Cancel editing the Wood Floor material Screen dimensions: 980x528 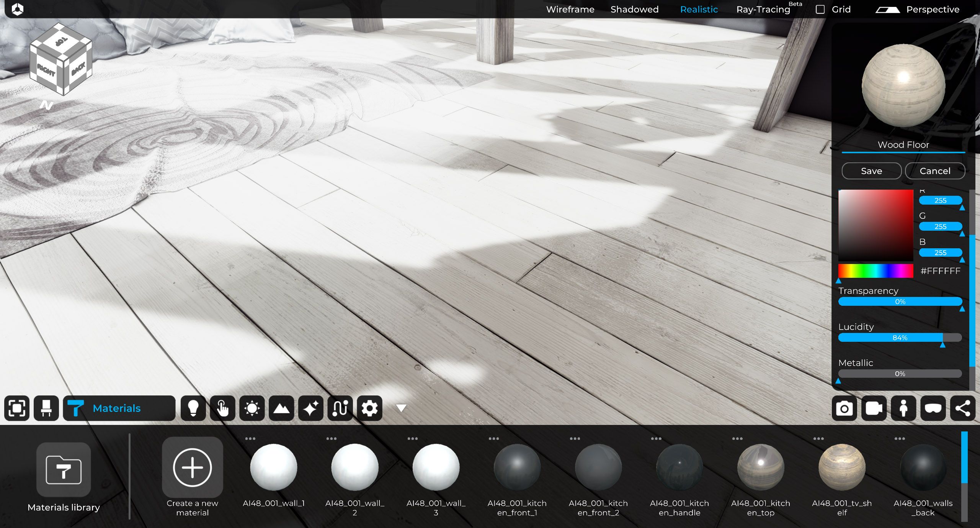[x=935, y=171]
